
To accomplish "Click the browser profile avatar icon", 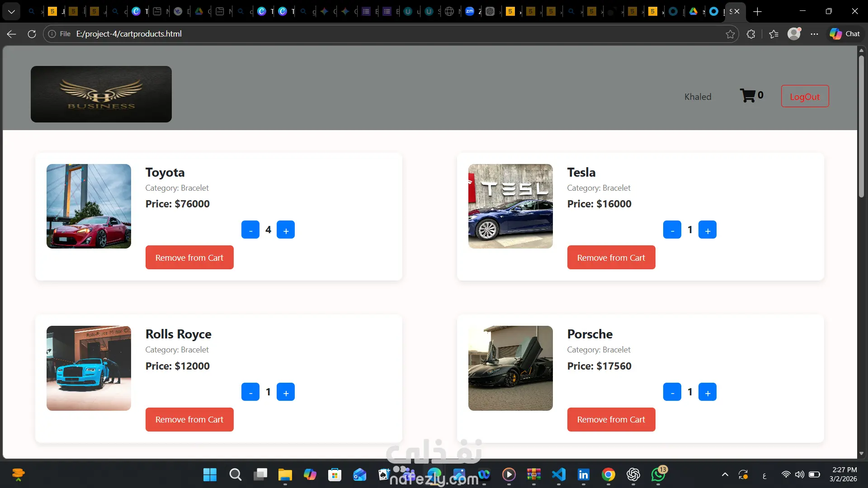I will [x=794, y=34].
